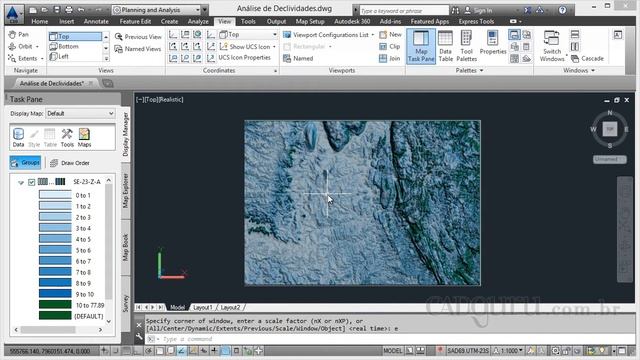Click the Data icon in Task Pane
The image size is (640, 360).
point(18,138)
